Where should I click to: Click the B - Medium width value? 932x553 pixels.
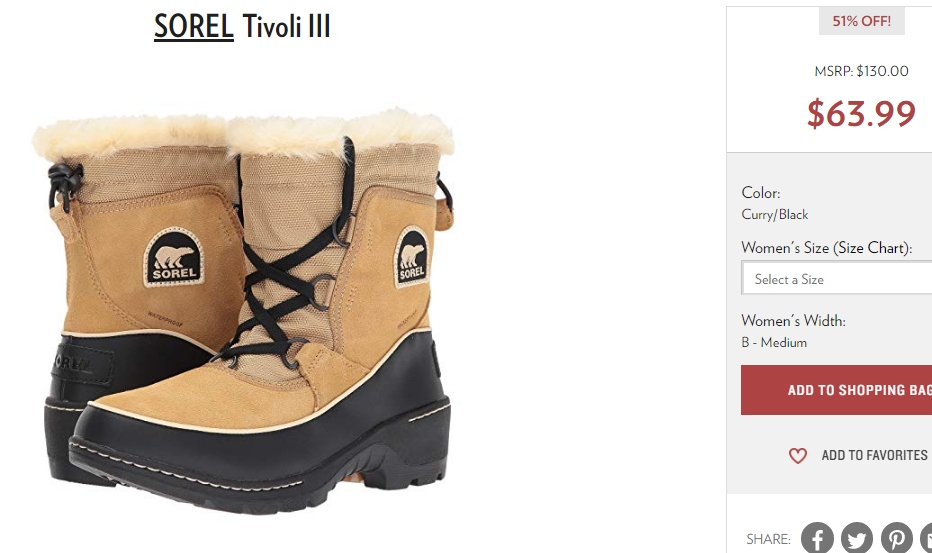774,343
